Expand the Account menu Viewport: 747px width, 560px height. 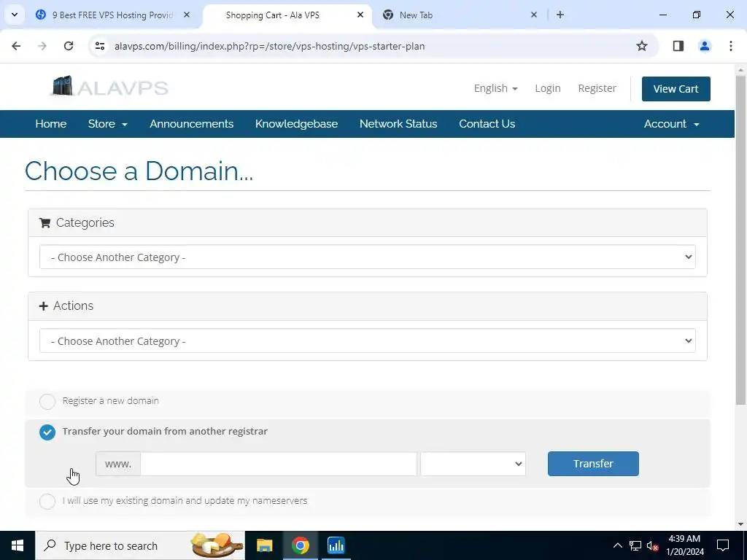tap(672, 124)
